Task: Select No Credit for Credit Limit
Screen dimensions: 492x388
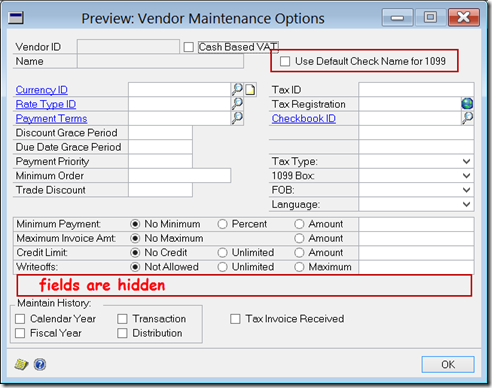Action: 135,253
